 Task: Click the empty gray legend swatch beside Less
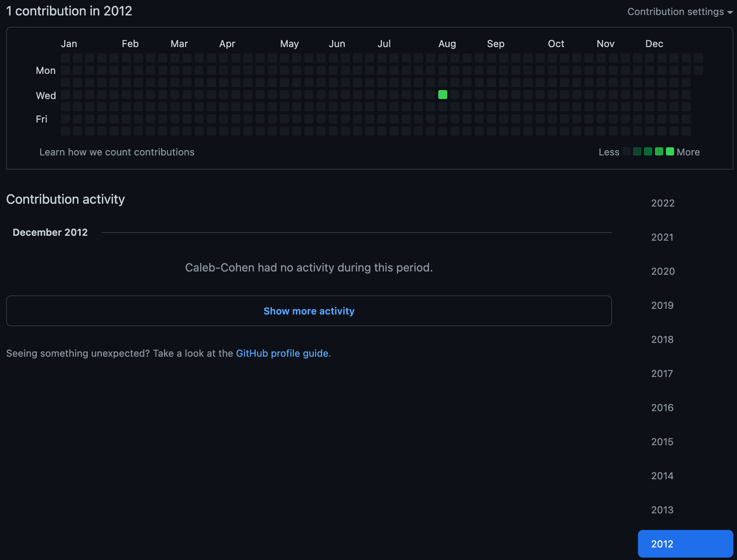click(626, 151)
